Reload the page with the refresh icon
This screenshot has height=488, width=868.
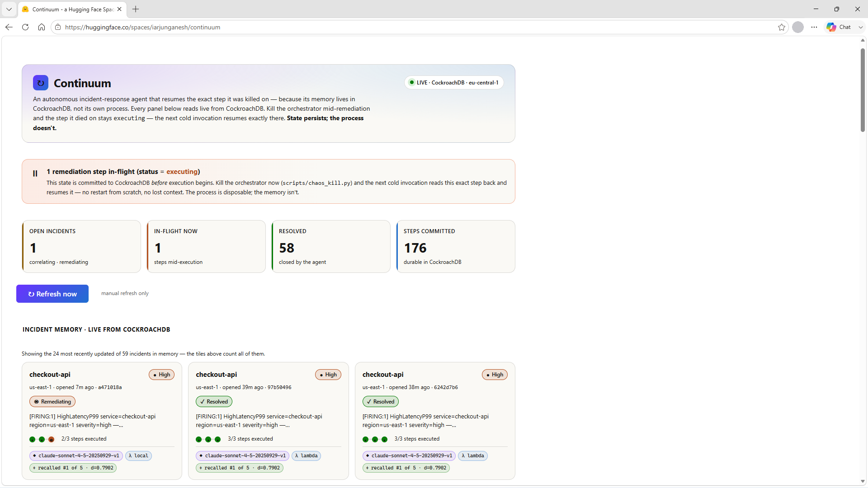coord(25,27)
